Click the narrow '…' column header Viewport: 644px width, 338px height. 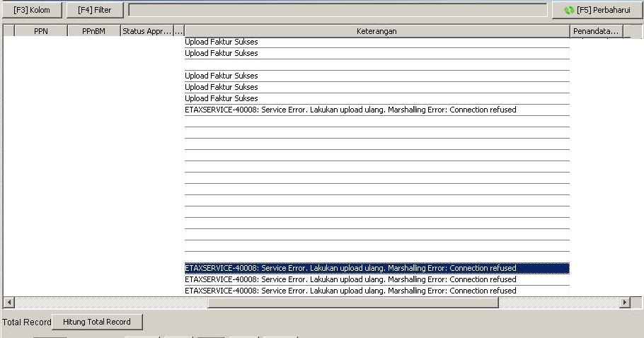(178, 31)
